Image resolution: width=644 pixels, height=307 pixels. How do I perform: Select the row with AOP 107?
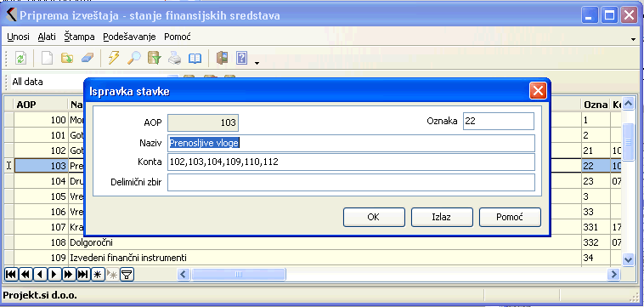41,227
